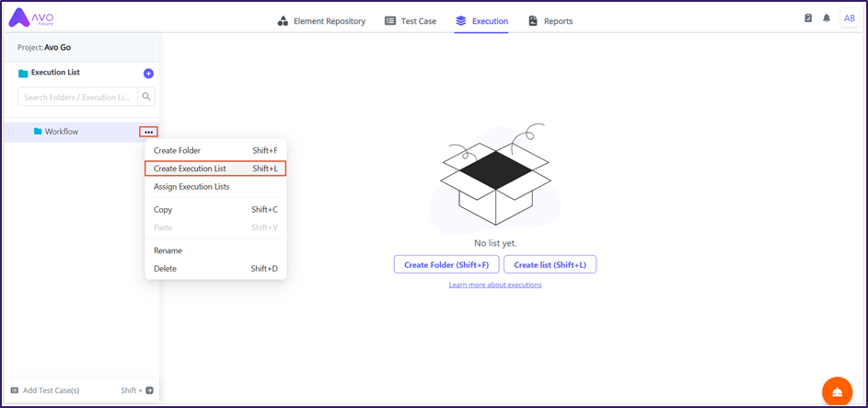Choose Assign Execution Lists menu option
This screenshot has width=868, height=408.
click(191, 187)
